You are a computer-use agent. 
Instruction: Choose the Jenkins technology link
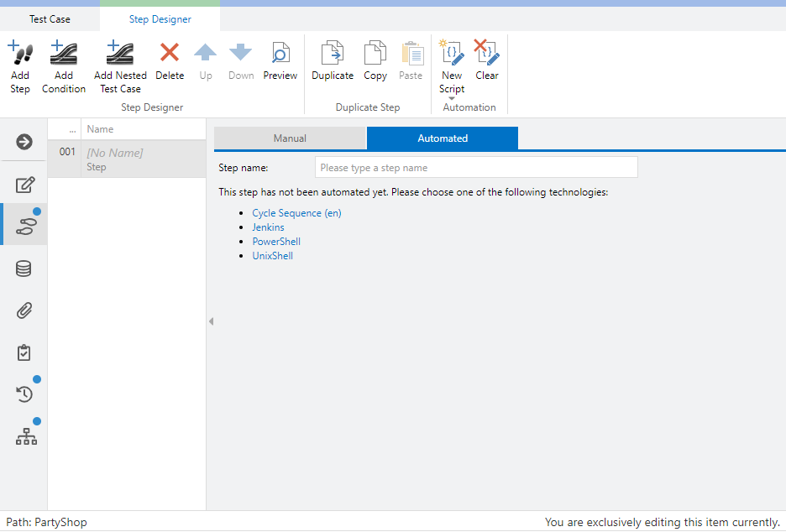(268, 227)
